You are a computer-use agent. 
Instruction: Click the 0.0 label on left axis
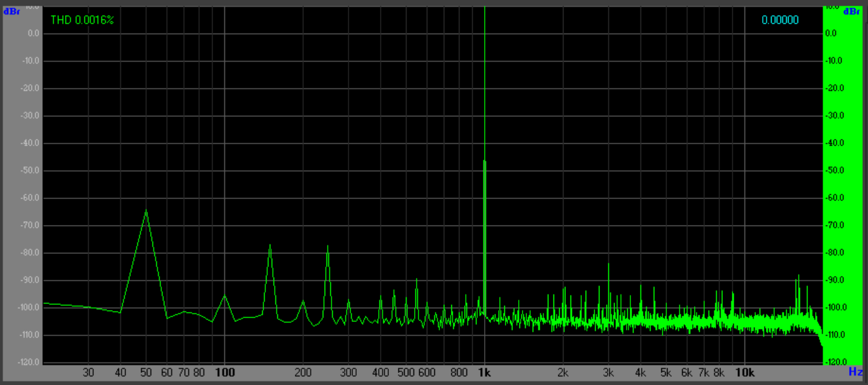point(34,33)
